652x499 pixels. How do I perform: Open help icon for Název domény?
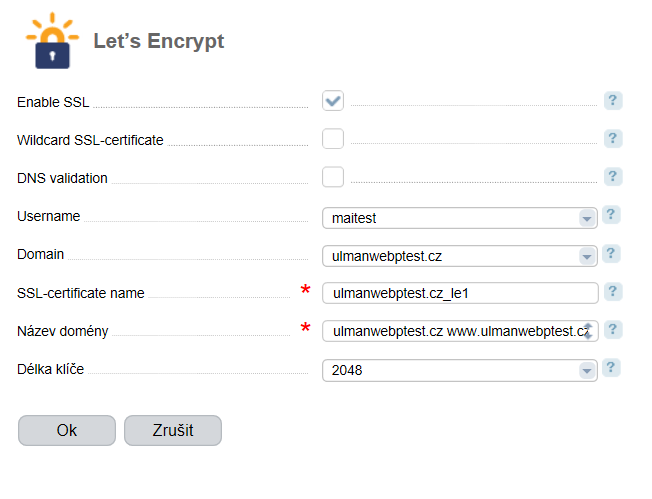click(x=613, y=330)
